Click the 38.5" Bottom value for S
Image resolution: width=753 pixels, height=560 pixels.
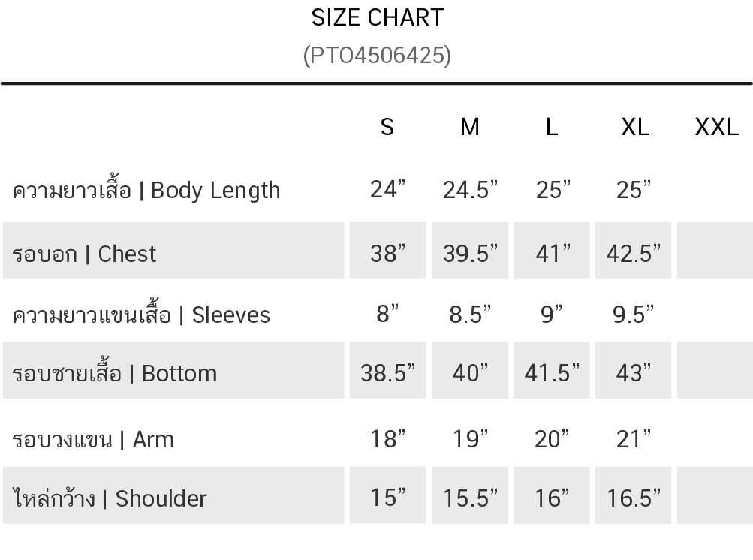point(387,373)
